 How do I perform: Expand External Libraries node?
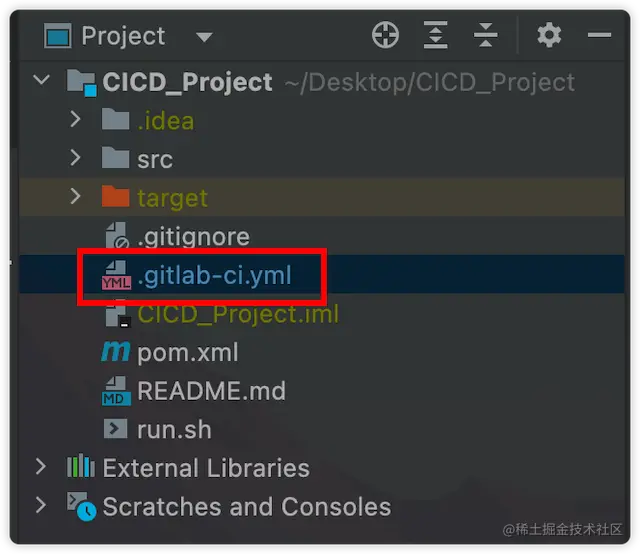[x=40, y=467]
